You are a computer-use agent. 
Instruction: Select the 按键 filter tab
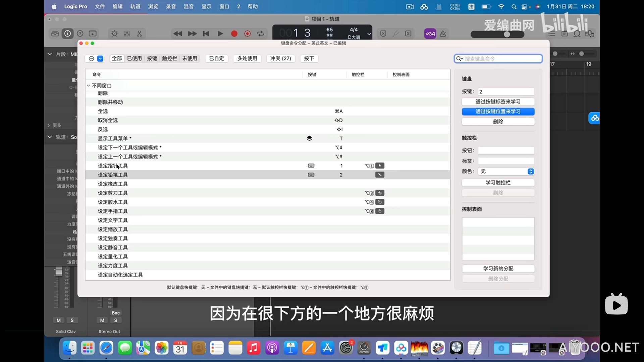tap(152, 59)
